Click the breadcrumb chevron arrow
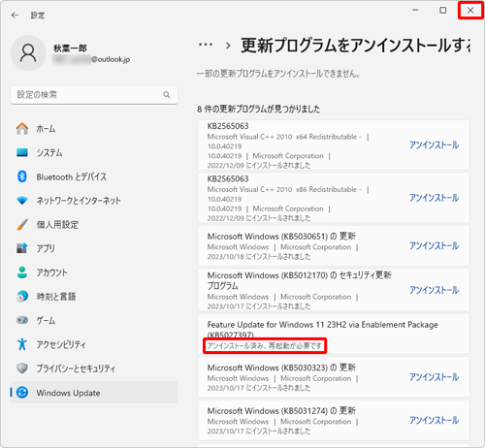 (228, 46)
